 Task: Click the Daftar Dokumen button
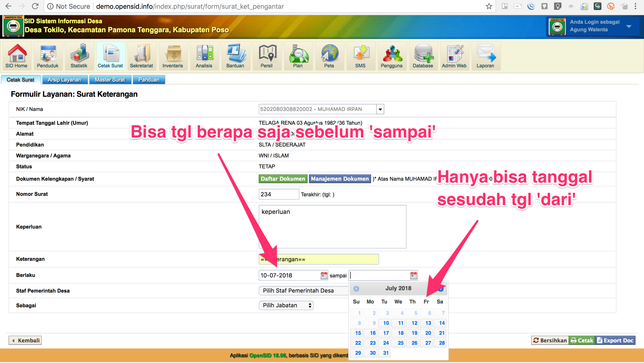[283, 179]
